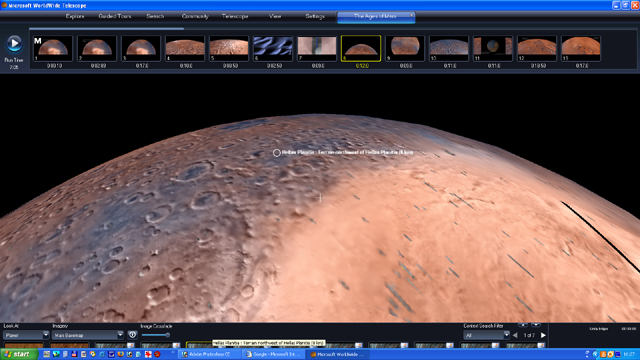The height and width of the screenshot is (360, 640).
Task: Click the tour progress bar above thumbnails
Action: [x=107, y=29]
